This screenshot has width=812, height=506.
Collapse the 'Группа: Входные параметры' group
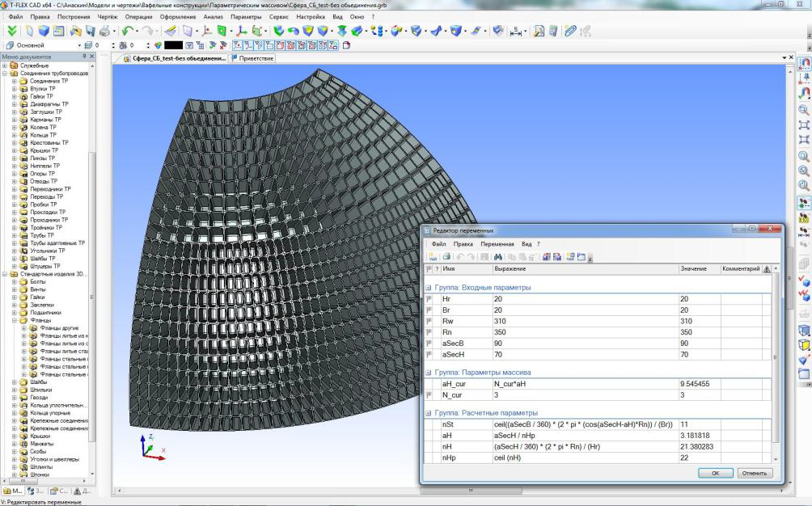click(x=429, y=288)
